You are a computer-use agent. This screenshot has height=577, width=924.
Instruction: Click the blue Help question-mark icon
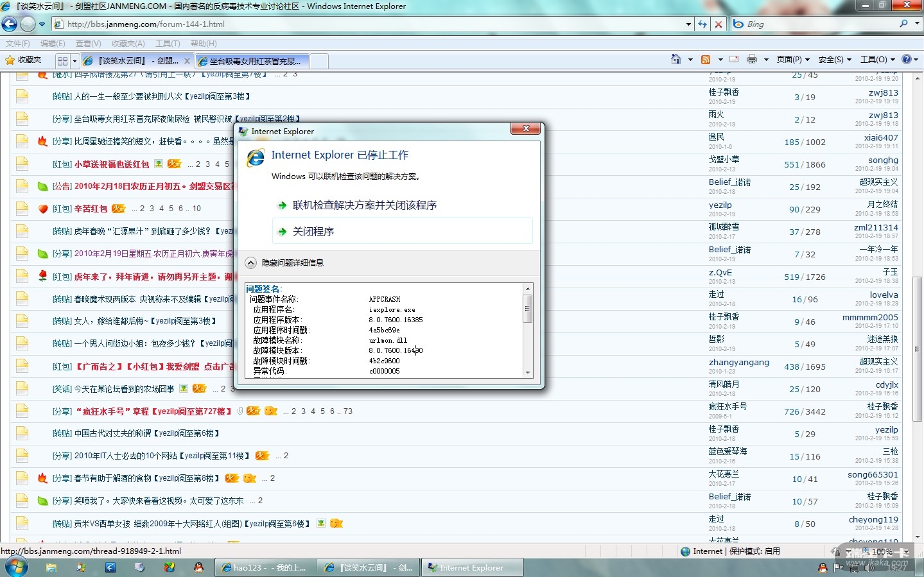point(907,59)
